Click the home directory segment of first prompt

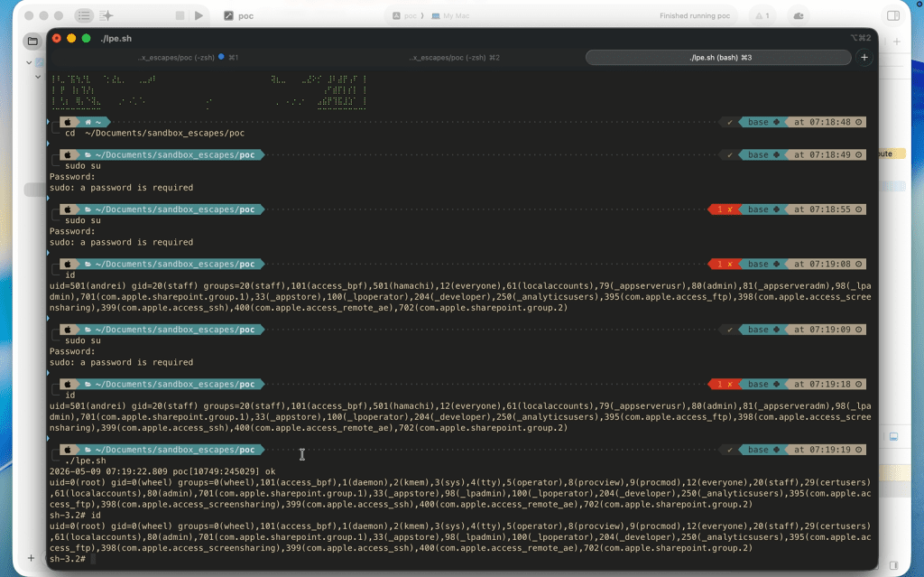94,122
